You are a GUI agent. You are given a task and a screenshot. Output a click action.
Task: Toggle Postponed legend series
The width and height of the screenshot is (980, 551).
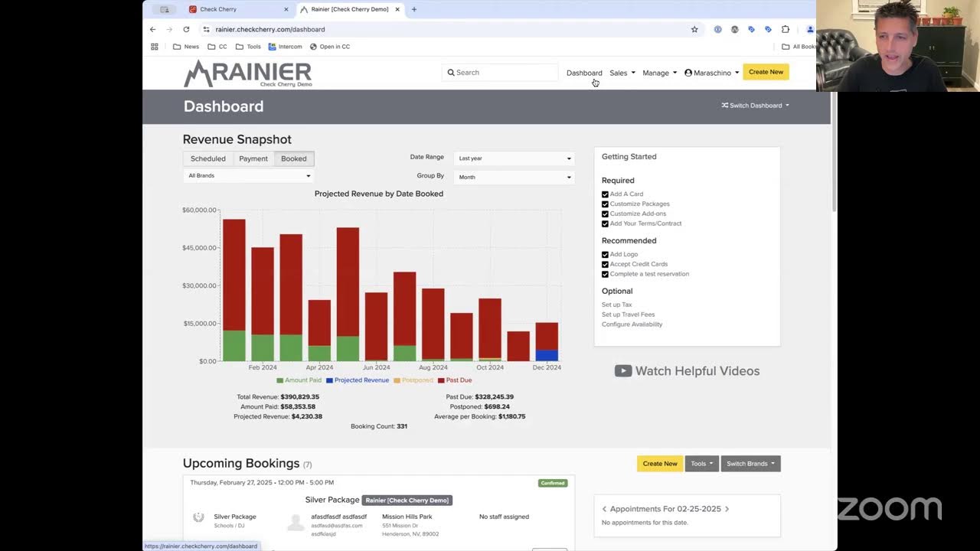(x=413, y=380)
